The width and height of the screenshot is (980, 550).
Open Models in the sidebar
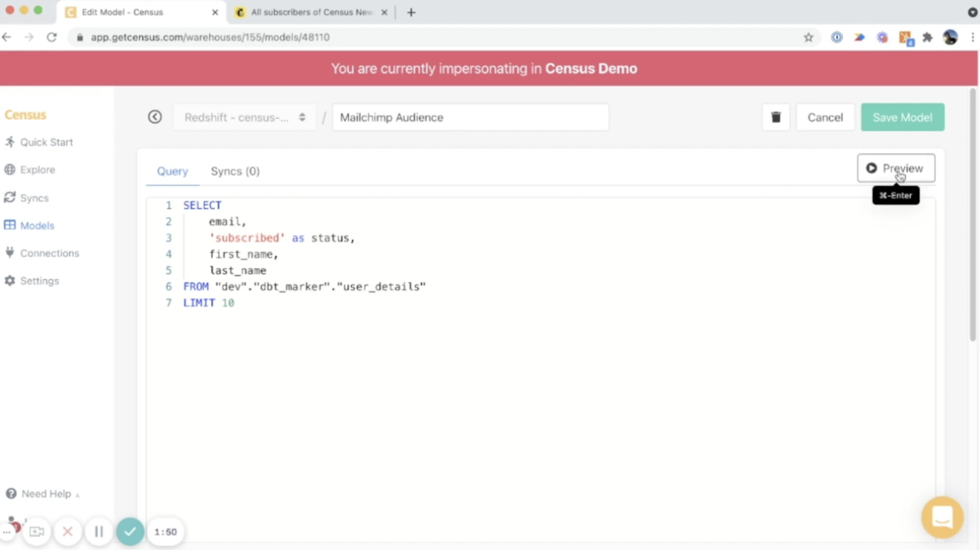click(x=29, y=225)
